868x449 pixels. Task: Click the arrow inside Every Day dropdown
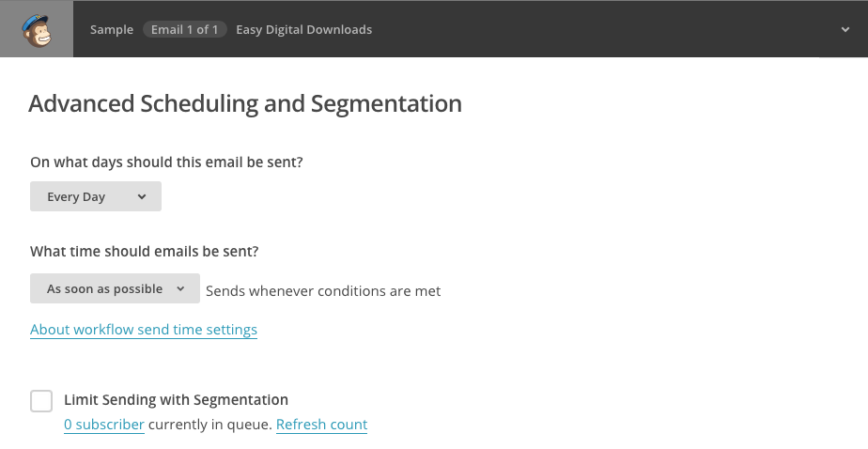click(142, 197)
